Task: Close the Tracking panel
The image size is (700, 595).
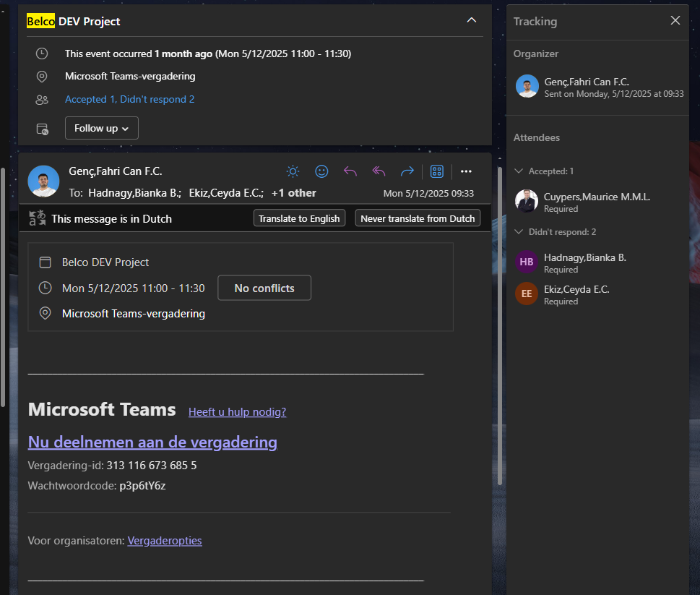Action: click(675, 20)
